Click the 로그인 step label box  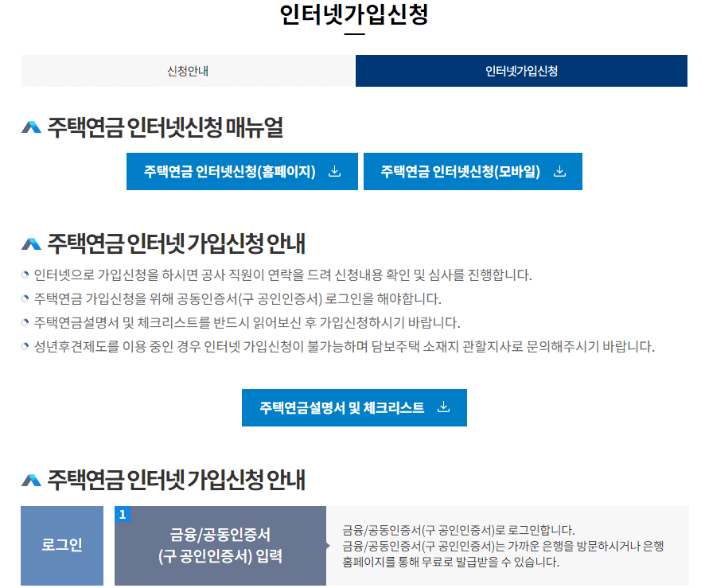[x=61, y=543]
